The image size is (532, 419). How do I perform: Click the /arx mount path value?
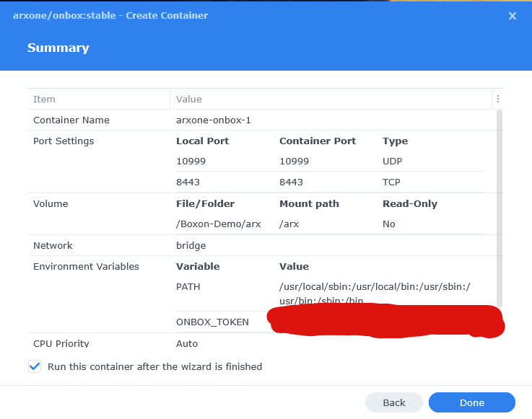click(x=289, y=224)
